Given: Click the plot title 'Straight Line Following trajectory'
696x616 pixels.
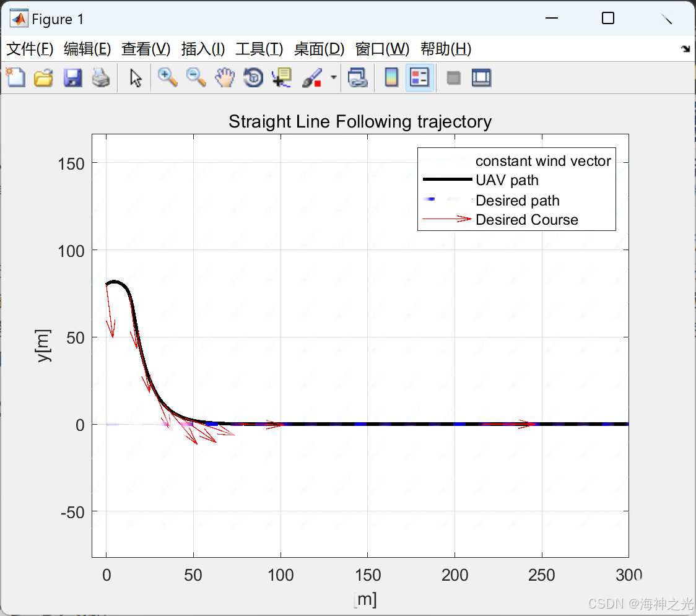Looking at the screenshot, I should 360,121.
